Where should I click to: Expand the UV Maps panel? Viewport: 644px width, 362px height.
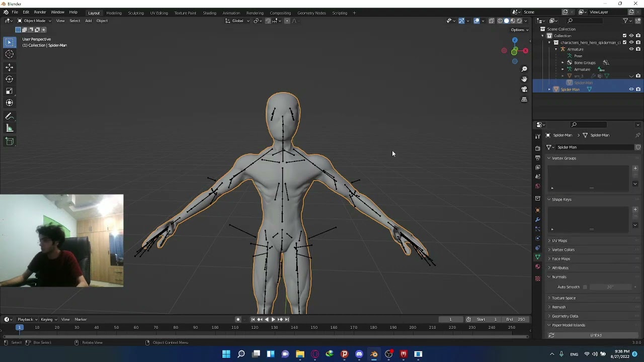(x=559, y=241)
